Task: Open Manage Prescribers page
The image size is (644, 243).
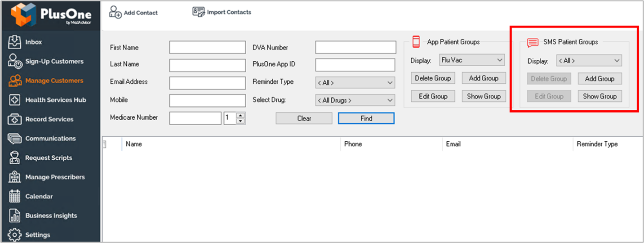Action: [x=55, y=177]
